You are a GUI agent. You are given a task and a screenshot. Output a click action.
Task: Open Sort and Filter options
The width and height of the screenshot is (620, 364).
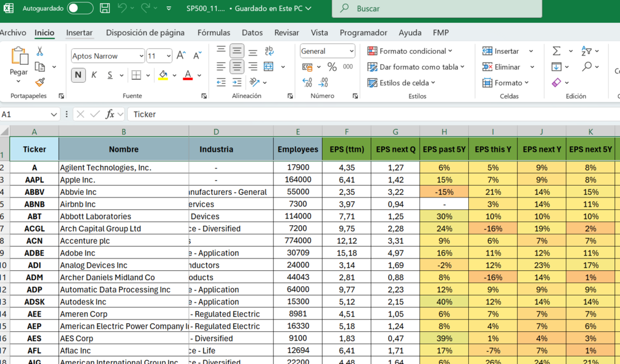coord(587,51)
